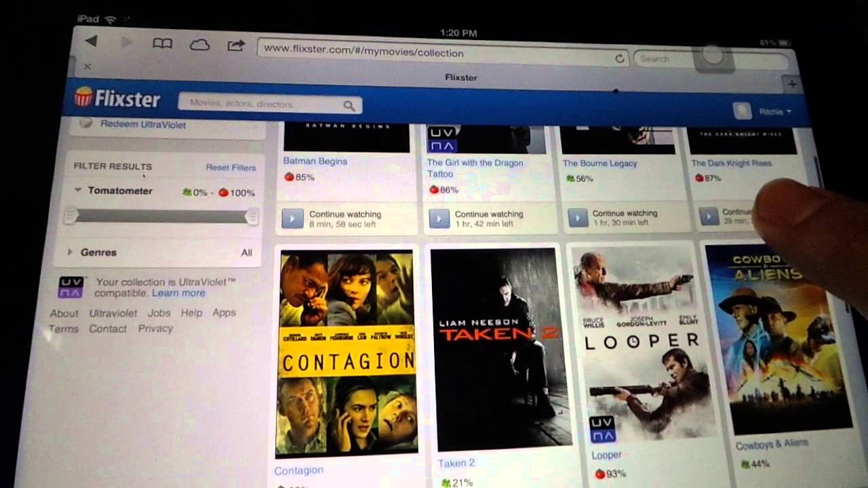Tap the Safari share icon

tap(235, 45)
